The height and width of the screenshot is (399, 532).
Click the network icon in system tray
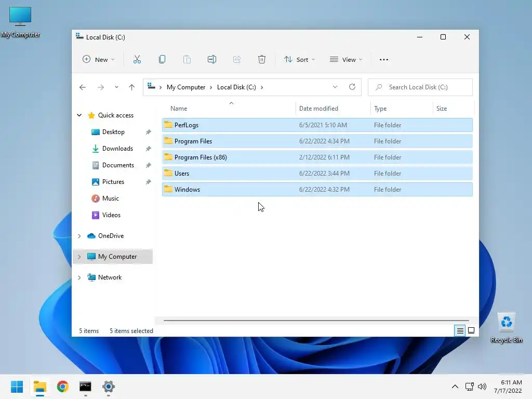click(470, 387)
